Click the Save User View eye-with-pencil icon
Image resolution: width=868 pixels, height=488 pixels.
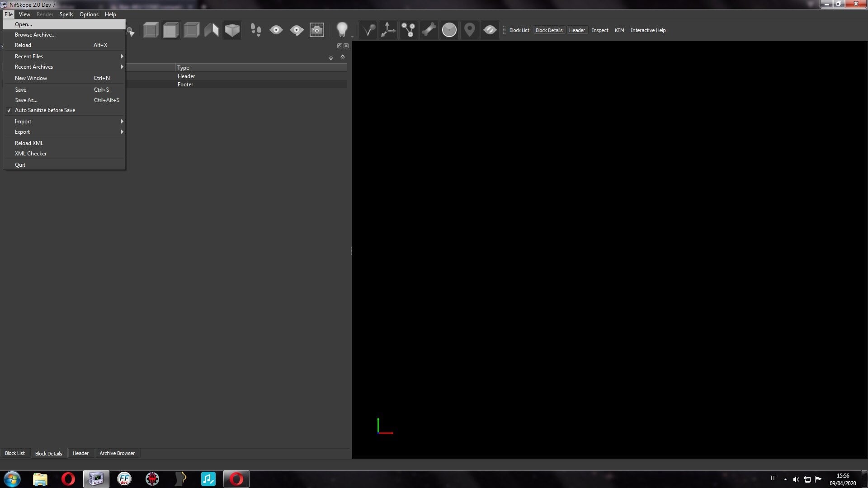(297, 30)
